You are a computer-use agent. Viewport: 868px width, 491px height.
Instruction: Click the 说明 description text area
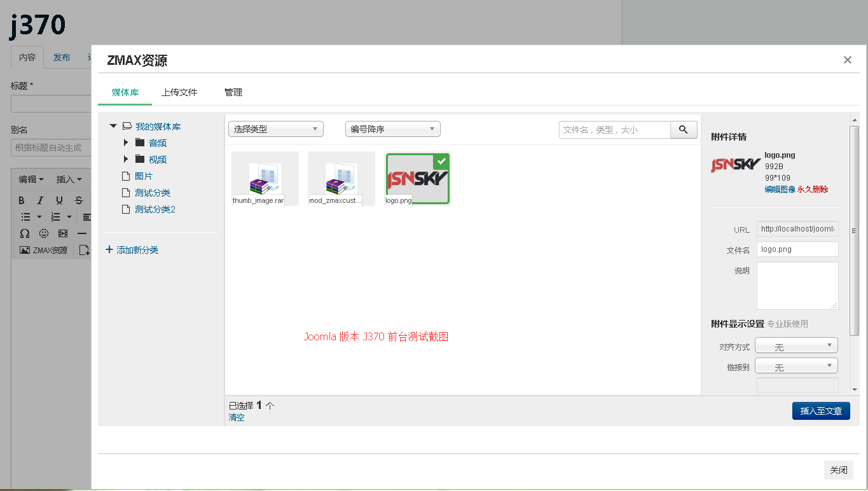click(x=797, y=286)
